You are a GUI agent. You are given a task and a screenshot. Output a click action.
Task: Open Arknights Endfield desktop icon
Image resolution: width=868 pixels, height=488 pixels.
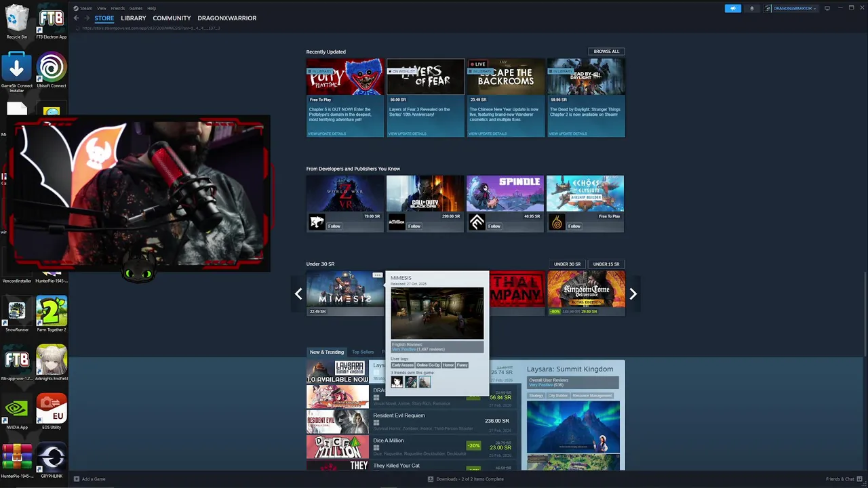click(x=52, y=363)
